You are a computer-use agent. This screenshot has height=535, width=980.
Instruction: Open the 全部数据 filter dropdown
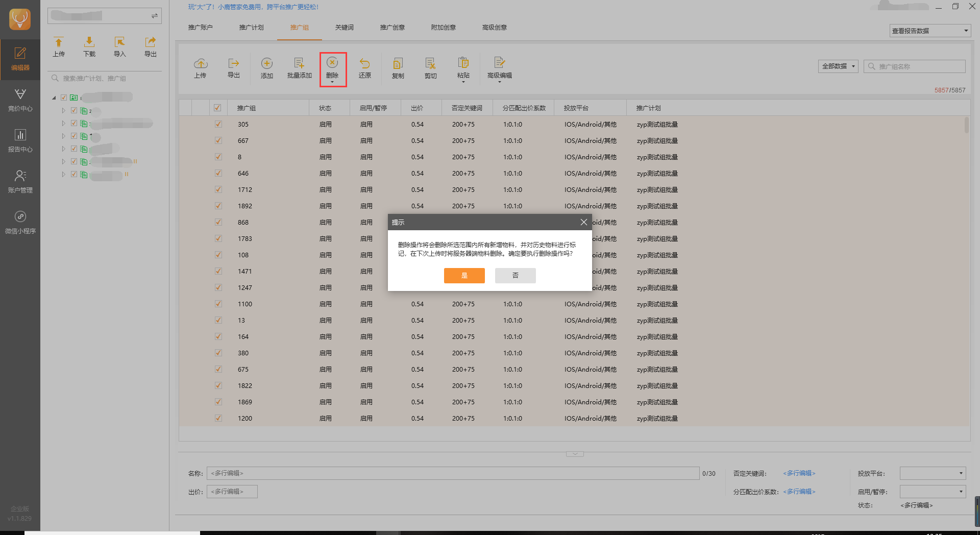pos(838,66)
